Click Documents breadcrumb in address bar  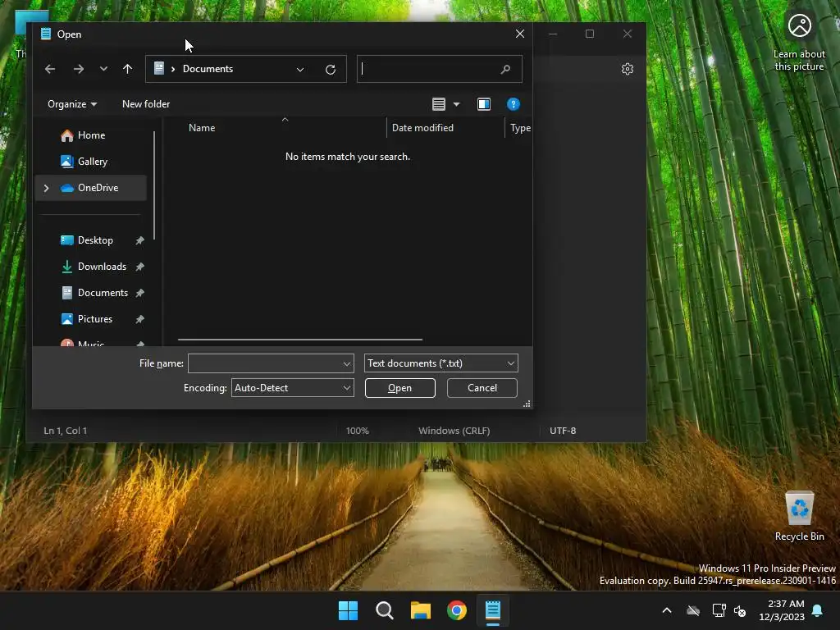pyautogui.click(x=208, y=69)
